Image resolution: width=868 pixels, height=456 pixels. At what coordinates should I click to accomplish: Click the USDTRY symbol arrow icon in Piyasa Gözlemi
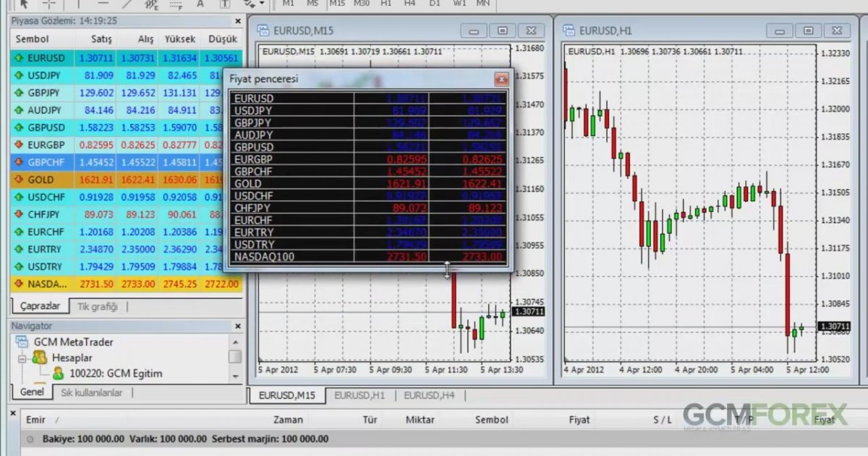pos(20,266)
